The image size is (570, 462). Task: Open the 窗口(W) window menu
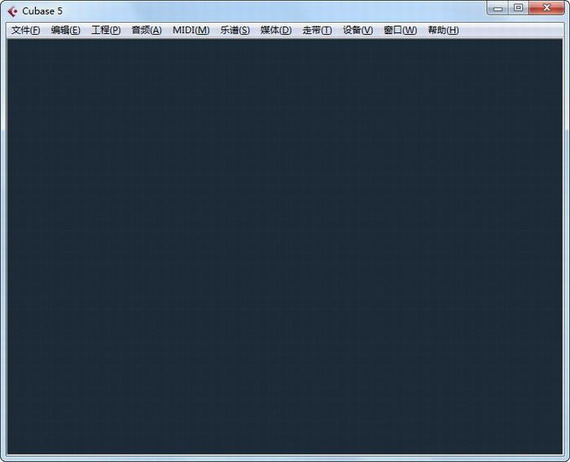pyautogui.click(x=401, y=30)
